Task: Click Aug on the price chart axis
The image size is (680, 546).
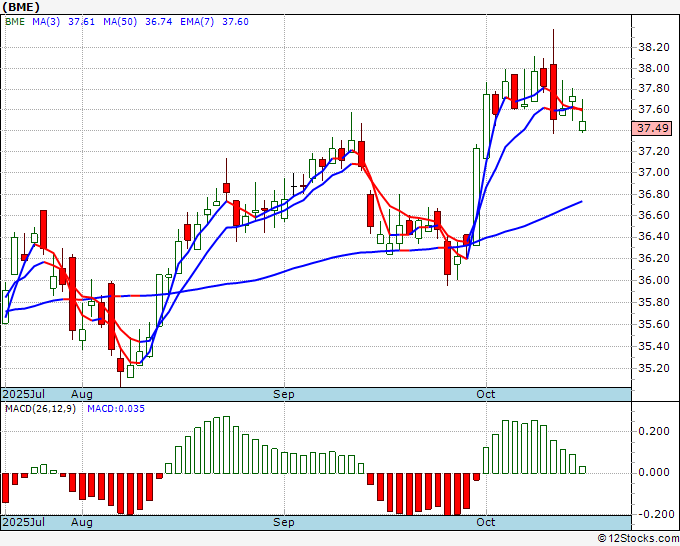Action: click(82, 394)
